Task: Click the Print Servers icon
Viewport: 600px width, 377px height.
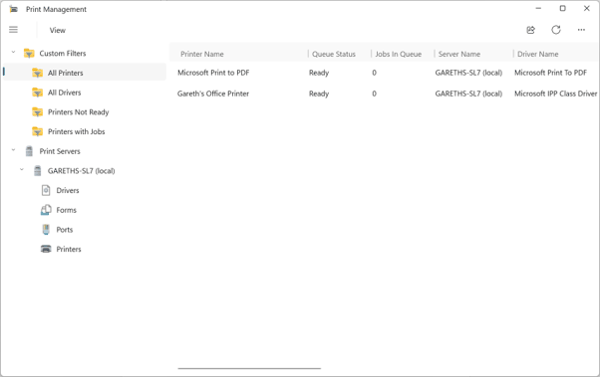Action: [x=29, y=151]
